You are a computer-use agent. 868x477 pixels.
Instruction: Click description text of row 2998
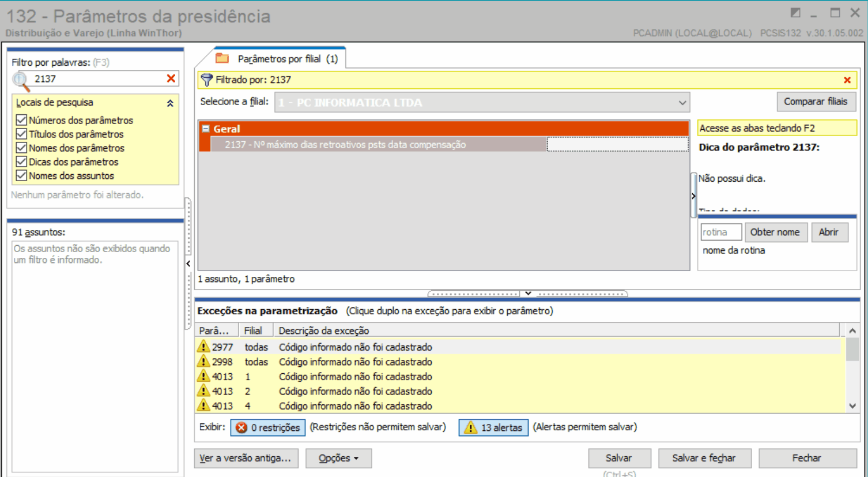pyautogui.click(x=356, y=362)
